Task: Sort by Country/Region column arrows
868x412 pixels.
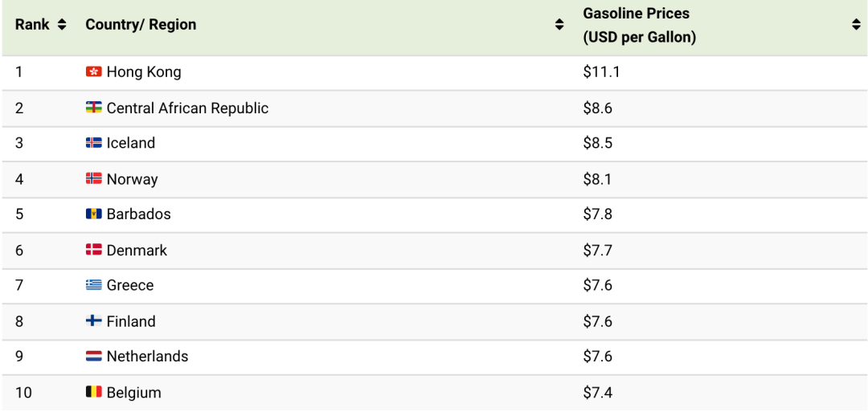Action: tap(559, 25)
